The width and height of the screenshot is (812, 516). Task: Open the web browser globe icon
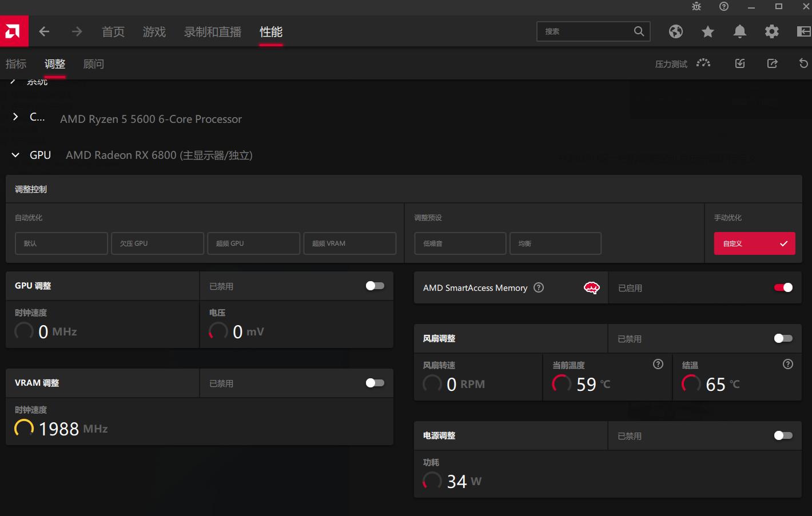click(676, 31)
